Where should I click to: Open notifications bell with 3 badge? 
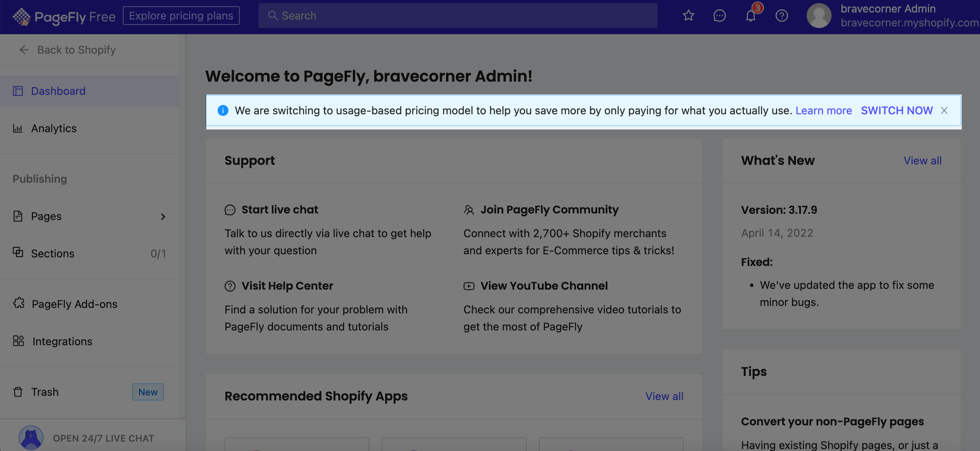pos(751,16)
